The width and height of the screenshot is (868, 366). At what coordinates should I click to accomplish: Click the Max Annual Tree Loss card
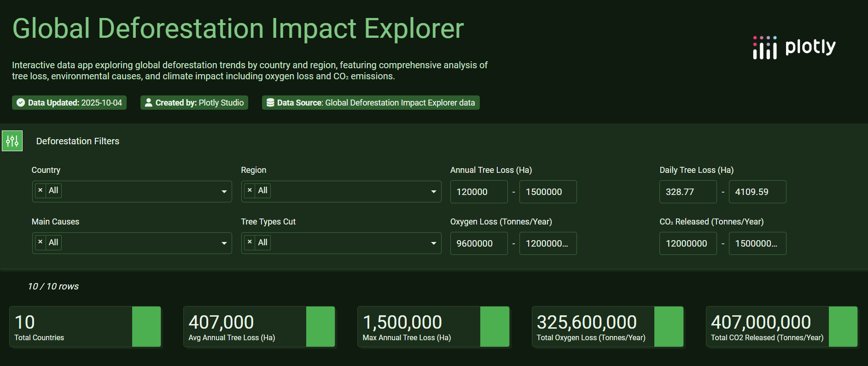433,327
